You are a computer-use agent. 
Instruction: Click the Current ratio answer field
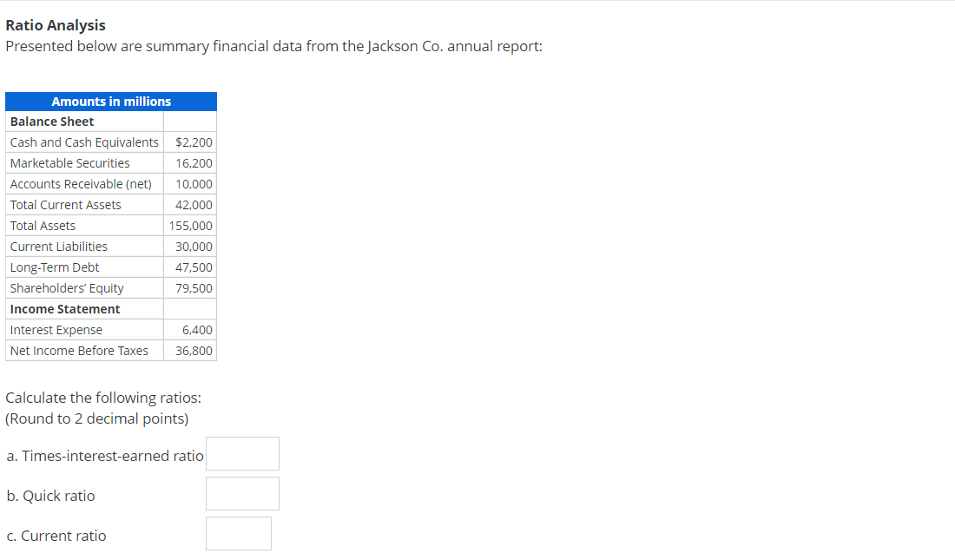(238, 533)
